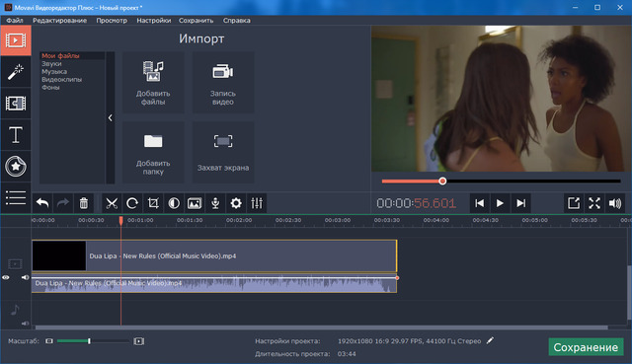Open the Редактирование menu
This screenshot has height=364, width=632.
pos(59,21)
